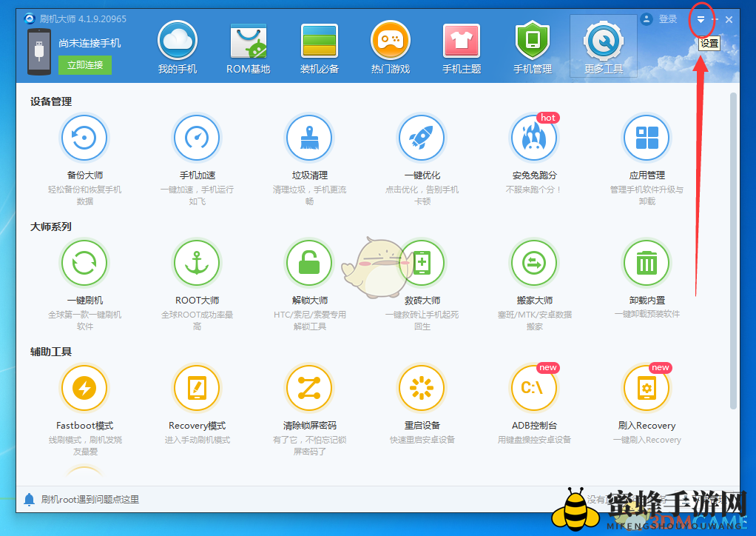Start 一键刷机 one-click flash
This screenshot has width=756, height=536.
[84, 263]
